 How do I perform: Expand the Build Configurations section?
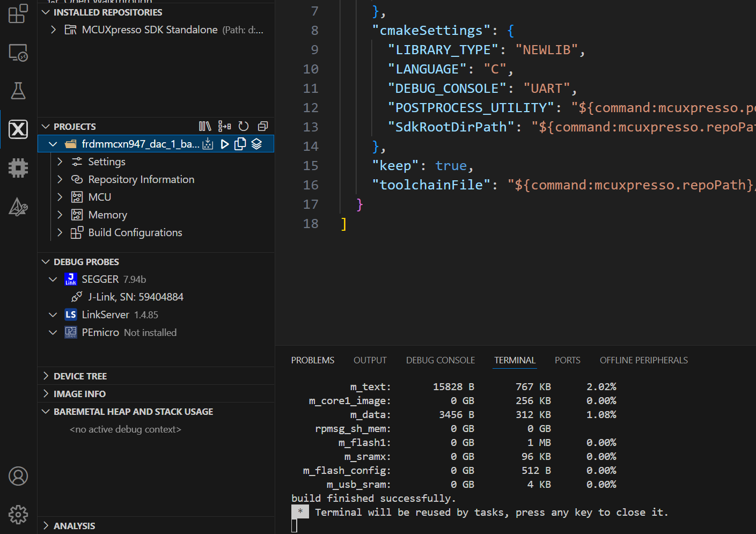click(60, 232)
